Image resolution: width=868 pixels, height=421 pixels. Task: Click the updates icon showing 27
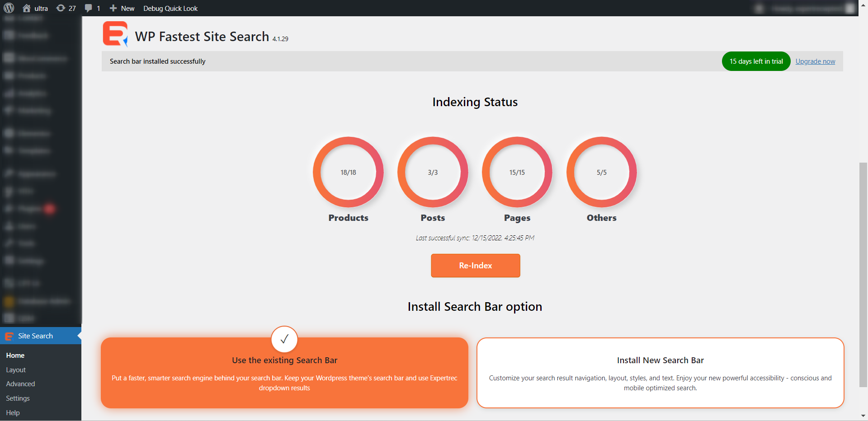(x=61, y=8)
